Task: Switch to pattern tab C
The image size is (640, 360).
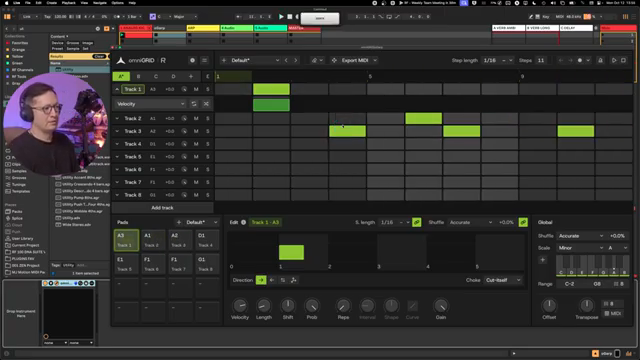Action: pos(156,76)
